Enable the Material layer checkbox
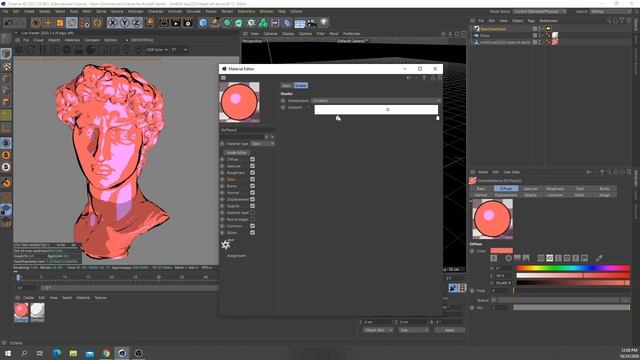 252,213
